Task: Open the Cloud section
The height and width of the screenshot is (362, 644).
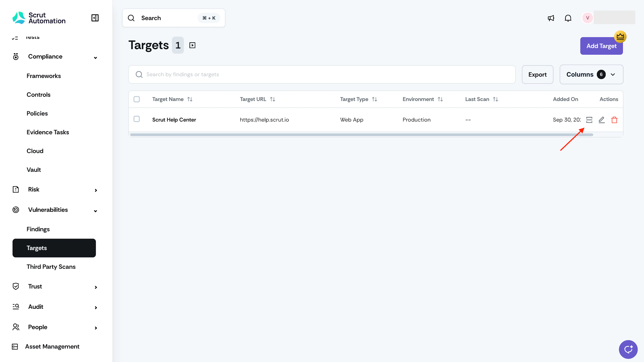Action: pyautogui.click(x=35, y=151)
